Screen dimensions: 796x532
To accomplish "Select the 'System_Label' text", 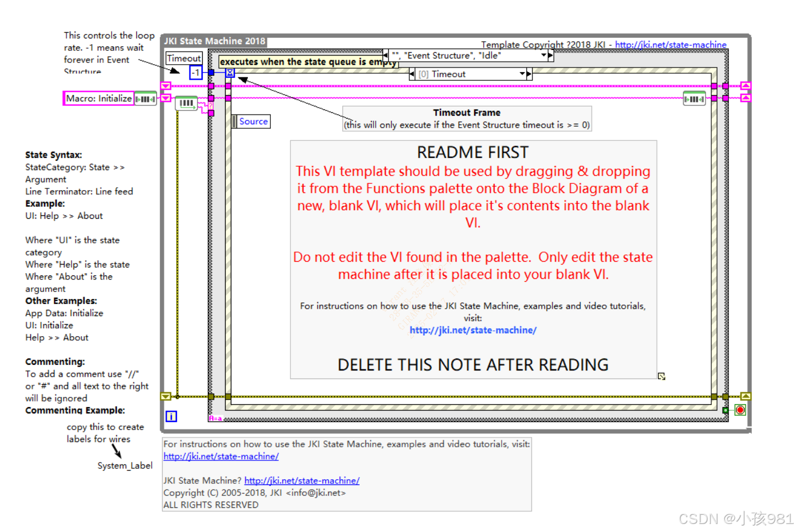I will 125,466.
